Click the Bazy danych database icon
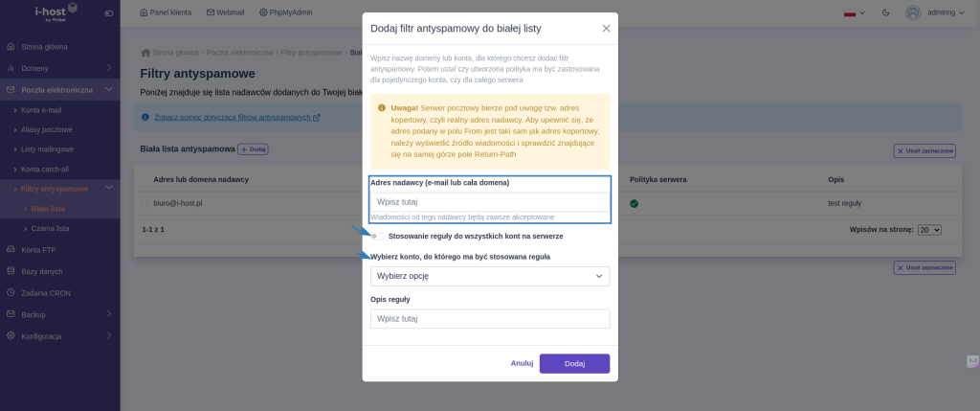This screenshot has width=980, height=411. 10,271
